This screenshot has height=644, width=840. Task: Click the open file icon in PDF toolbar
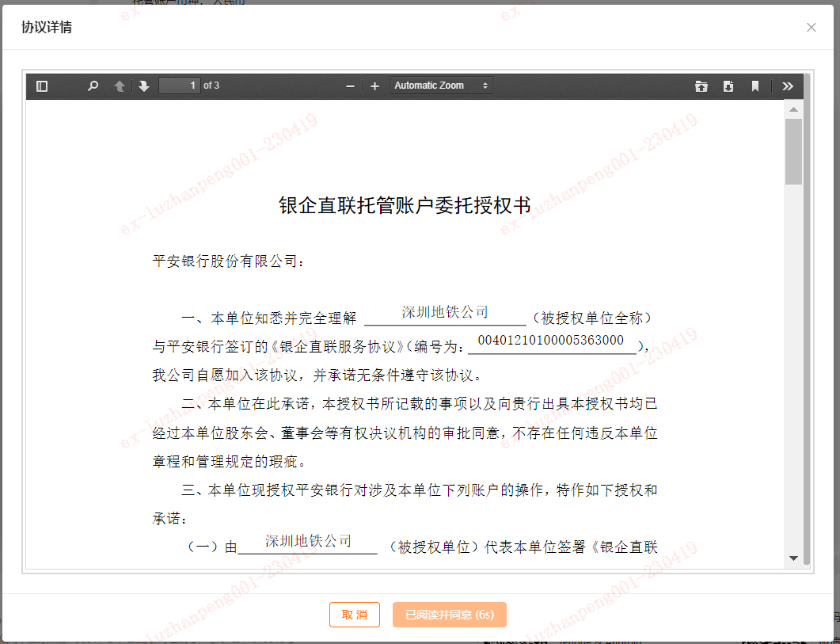701,86
